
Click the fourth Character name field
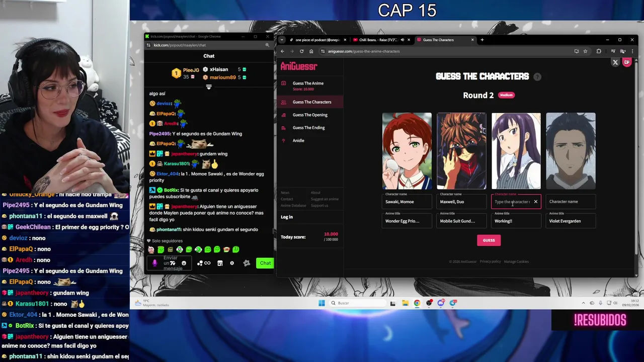[571, 202]
